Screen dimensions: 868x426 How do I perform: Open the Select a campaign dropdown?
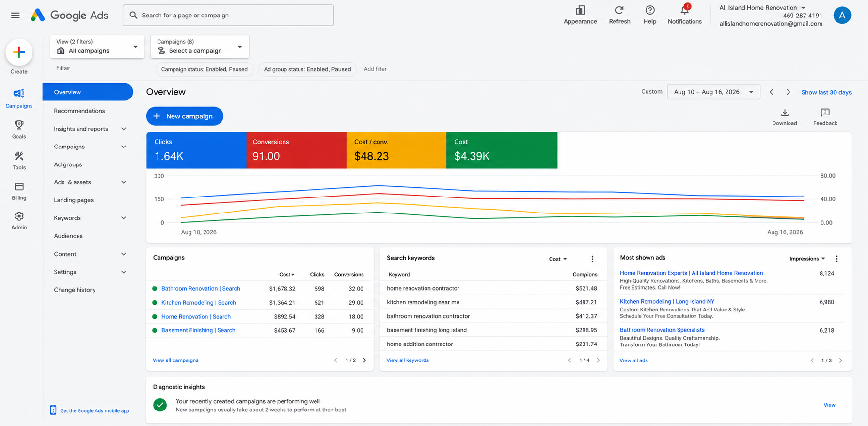(x=200, y=47)
